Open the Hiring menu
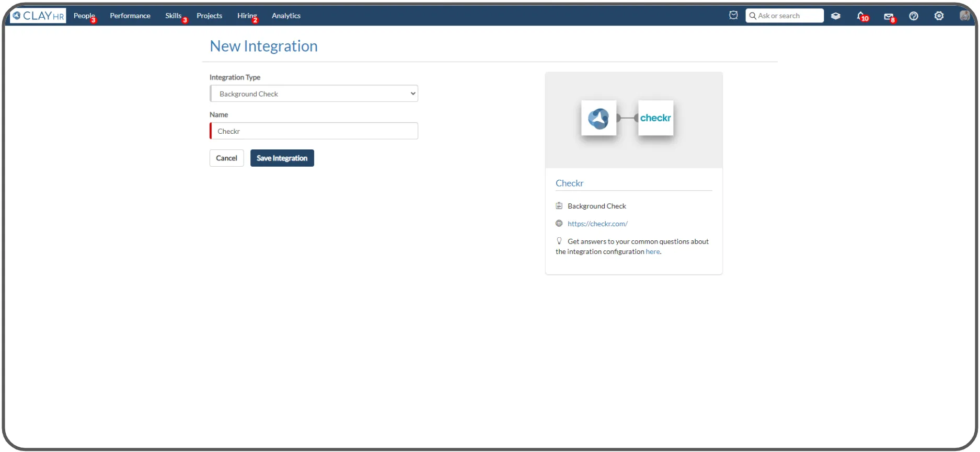 coord(247,16)
